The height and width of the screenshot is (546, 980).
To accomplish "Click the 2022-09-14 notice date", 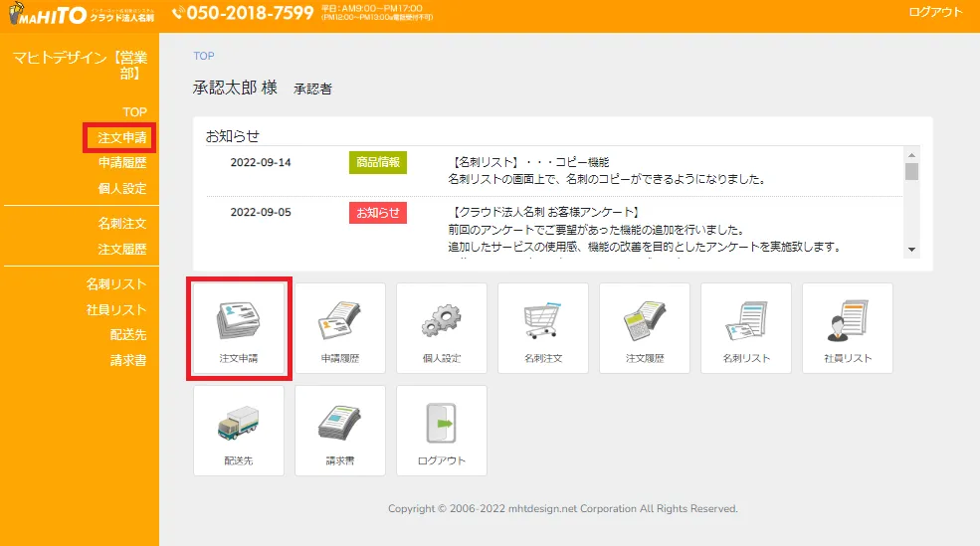I will tap(261, 162).
